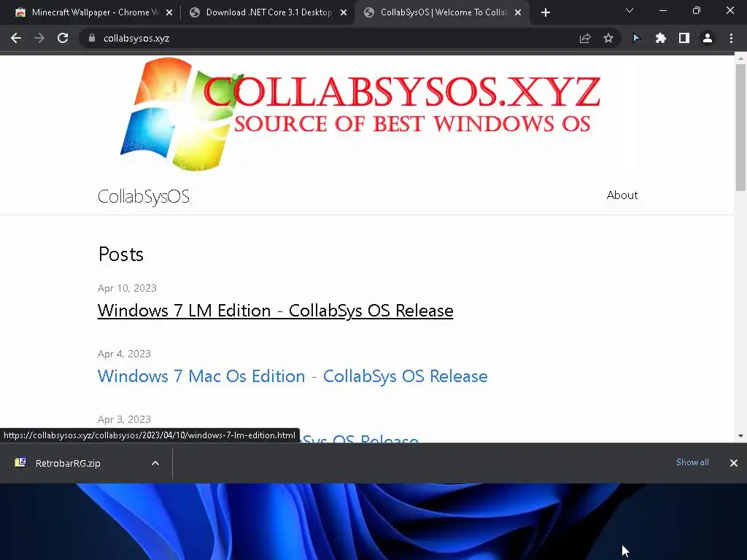Close the .NET Core download tab
This screenshot has height=560, width=747.
[x=344, y=13]
